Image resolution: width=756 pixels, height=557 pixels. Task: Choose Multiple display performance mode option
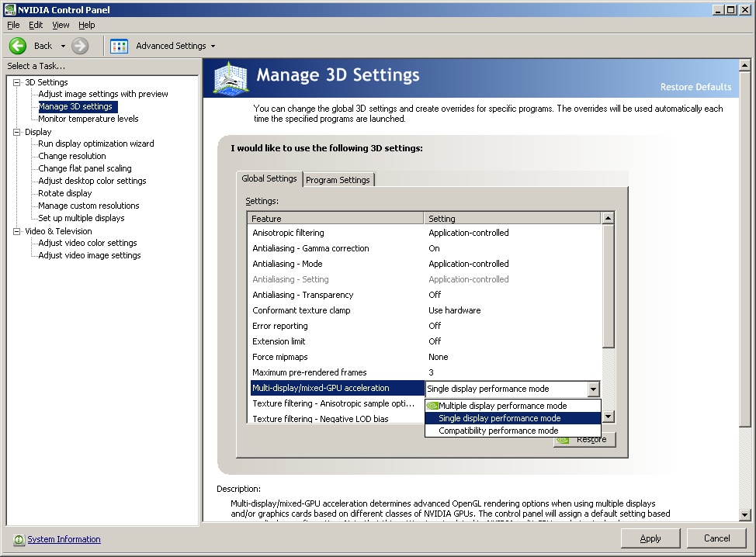(x=513, y=406)
